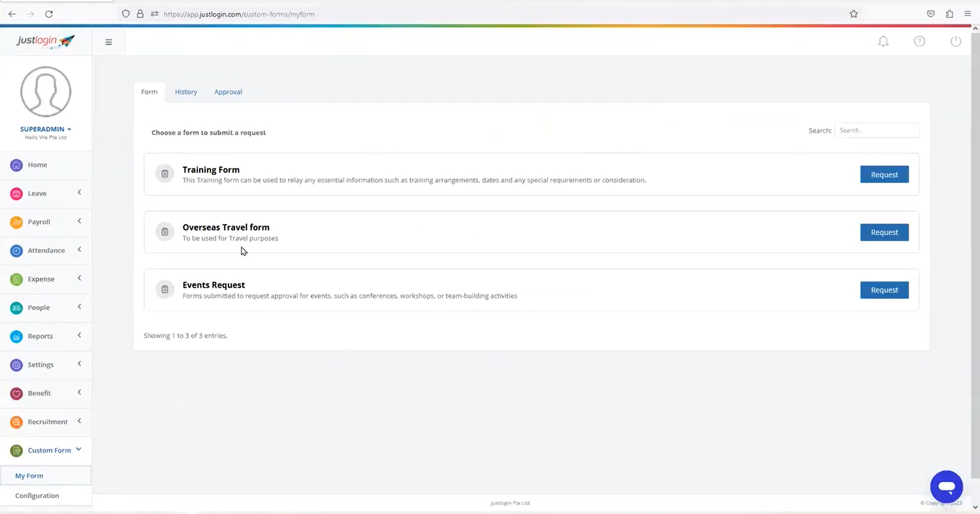Click the power logout icon
Screen dimensions: 980x514
955,41
